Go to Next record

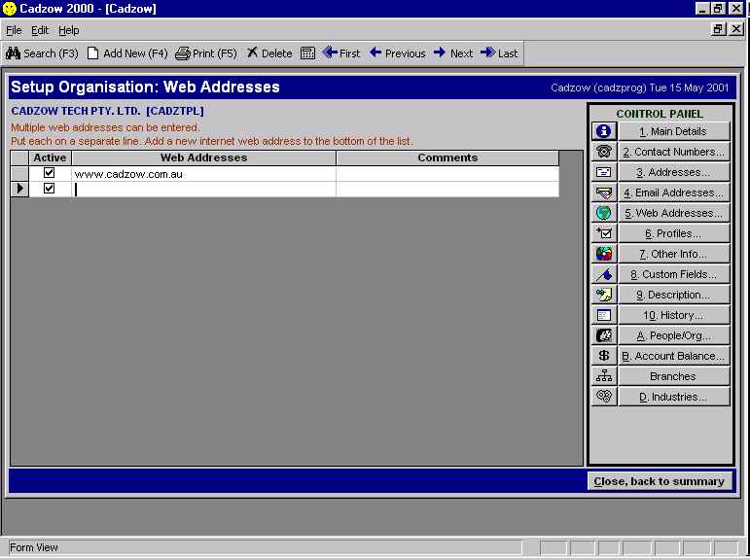pos(453,53)
